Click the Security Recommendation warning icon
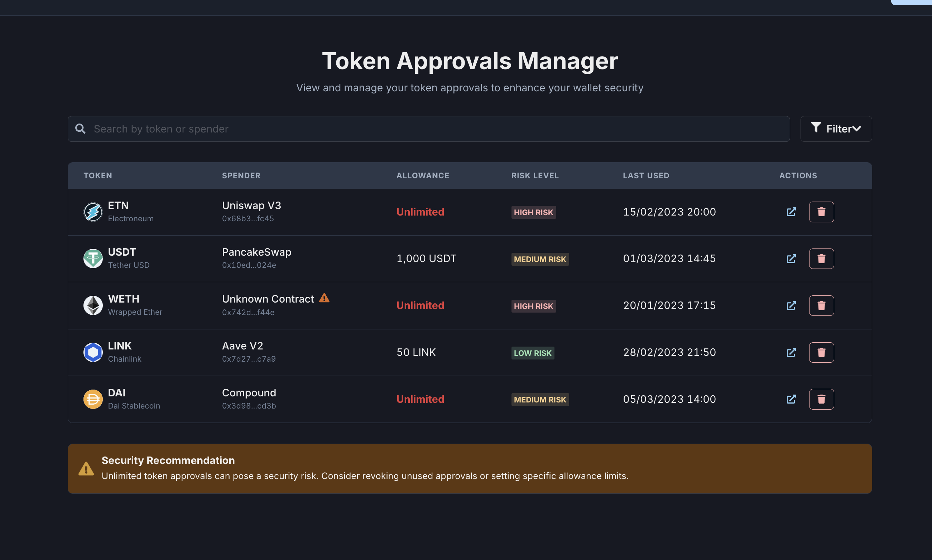Image resolution: width=932 pixels, height=560 pixels. coord(86,469)
